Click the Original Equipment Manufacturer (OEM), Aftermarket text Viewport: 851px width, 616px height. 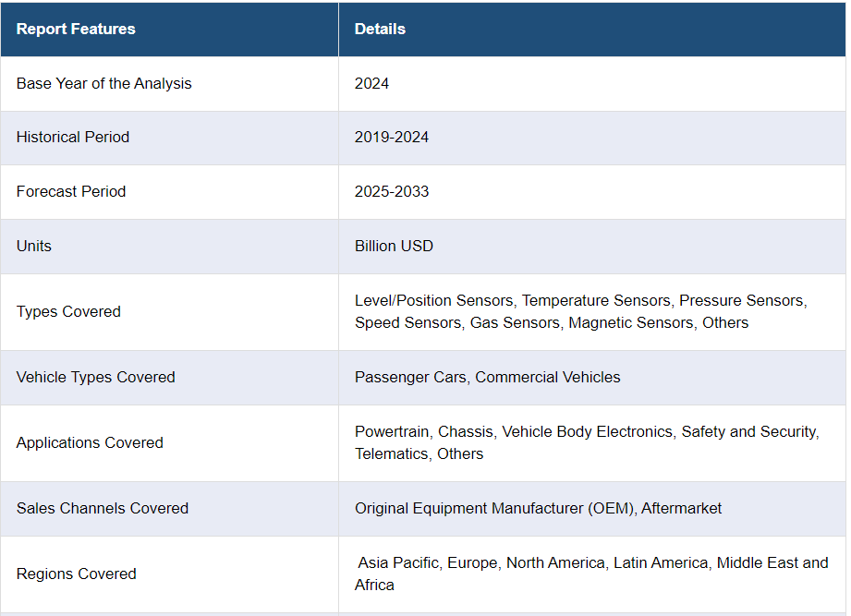[x=538, y=508]
